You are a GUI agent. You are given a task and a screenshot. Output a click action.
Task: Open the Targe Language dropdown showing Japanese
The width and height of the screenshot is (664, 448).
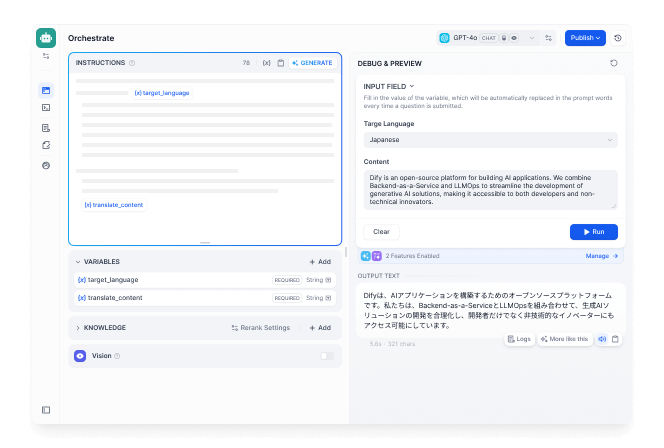490,140
